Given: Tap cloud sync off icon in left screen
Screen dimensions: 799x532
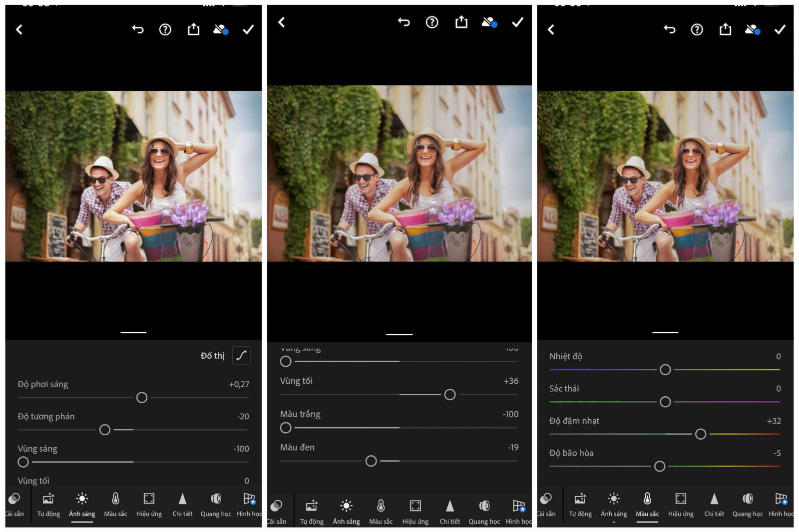Looking at the screenshot, I should click(221, 29).
